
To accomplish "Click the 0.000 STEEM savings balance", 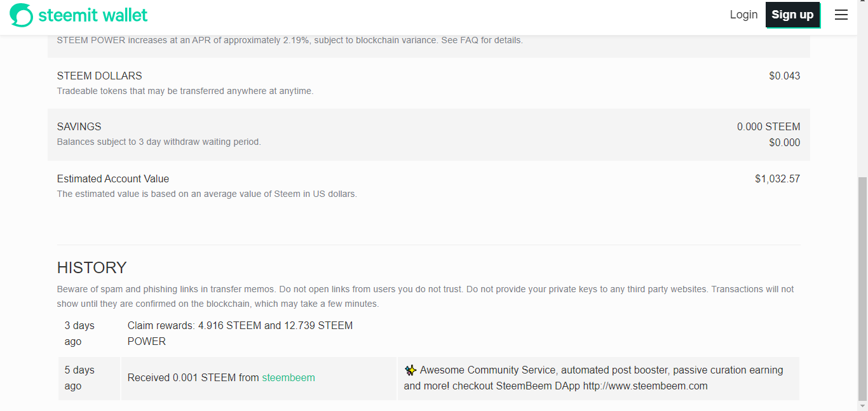I will point(768,126).
